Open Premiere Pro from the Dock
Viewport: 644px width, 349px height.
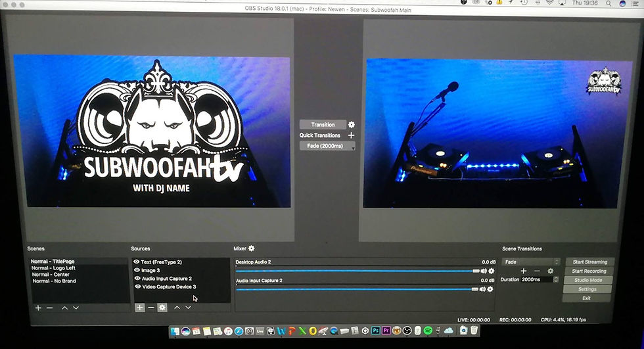[x=386, y=331]
